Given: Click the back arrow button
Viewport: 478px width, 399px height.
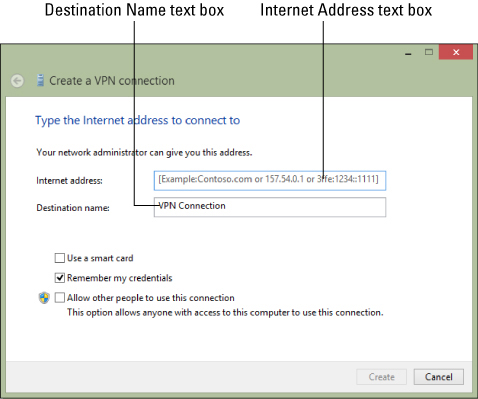Looking at the screenshot, I should click(17, 81).
